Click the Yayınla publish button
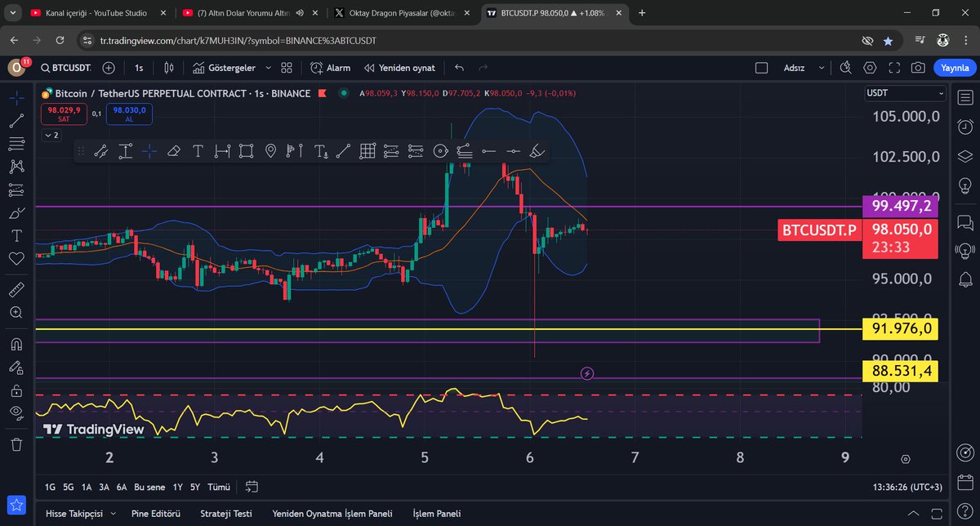 [954, 68]
